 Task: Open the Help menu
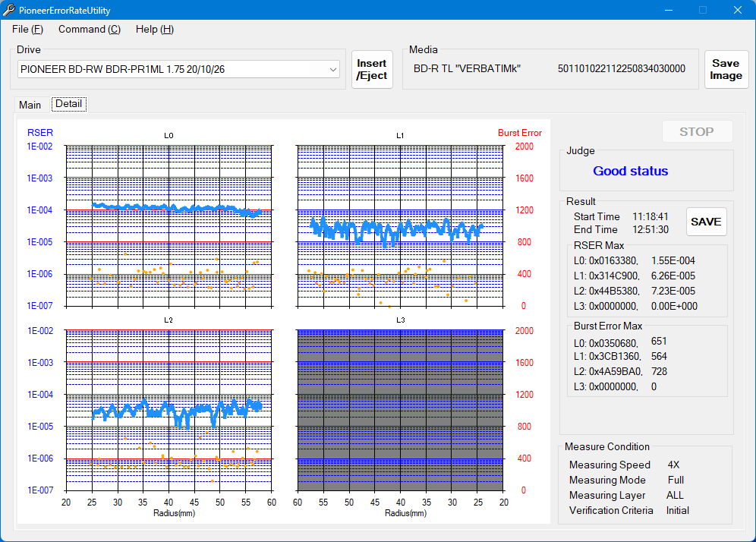tap(154, 29)
